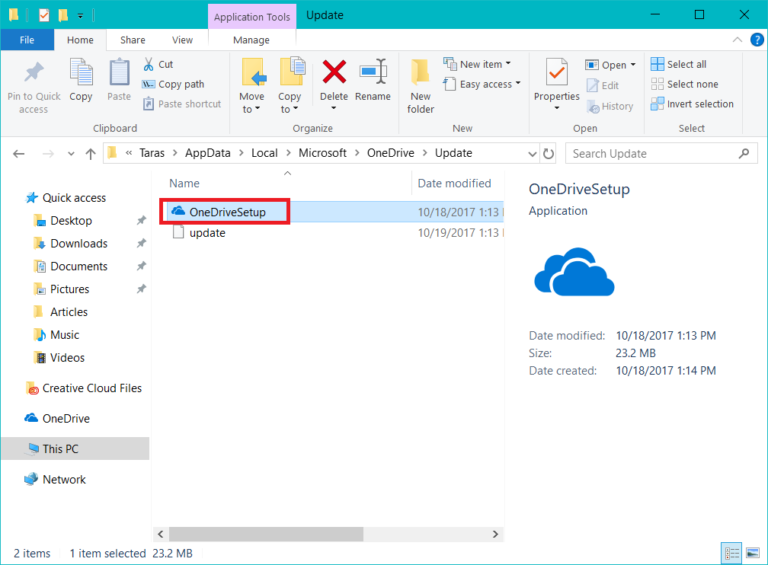Expand the New item dropdown

click(x=508, y=64)
